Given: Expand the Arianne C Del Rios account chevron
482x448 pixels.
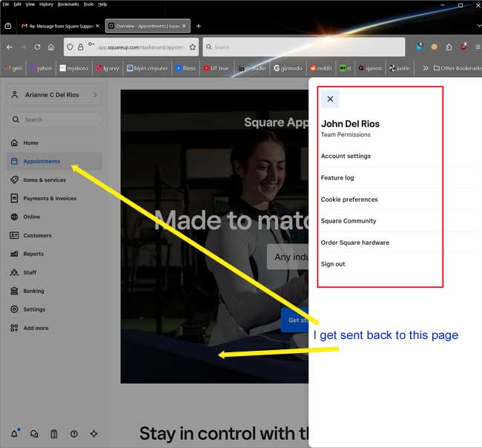Looking at the screenshot, I should point(96,95).
